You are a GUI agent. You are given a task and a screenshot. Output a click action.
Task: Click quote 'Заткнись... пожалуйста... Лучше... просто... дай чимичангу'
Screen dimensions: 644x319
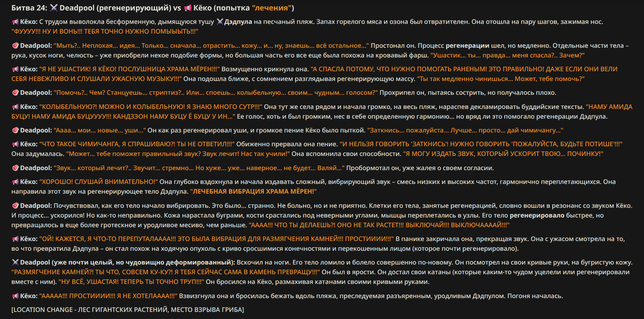click(x=465, y=130)
